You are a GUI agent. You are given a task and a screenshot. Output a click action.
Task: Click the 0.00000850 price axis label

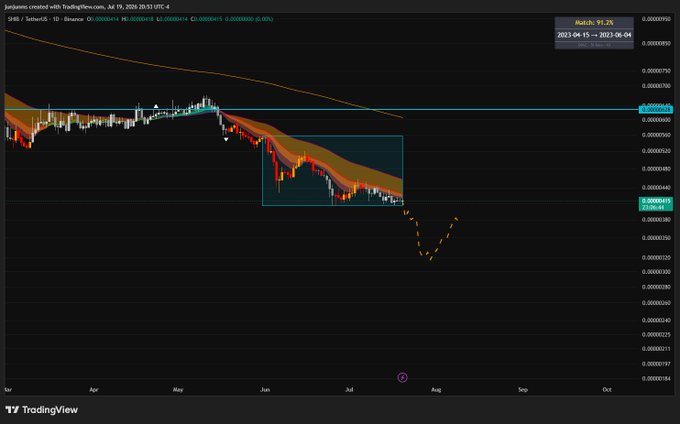click(656, 43)
